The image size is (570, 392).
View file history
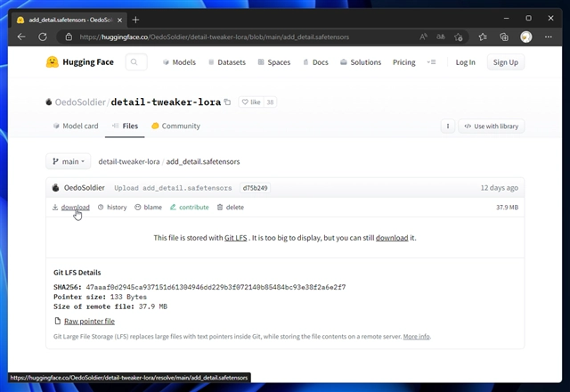pyautogui.click(x=112, y=208)
